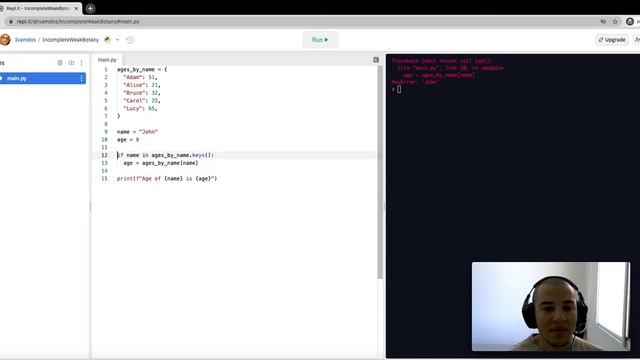
Task: Click the editor layout toggle icon
Action: click(376, 60)
